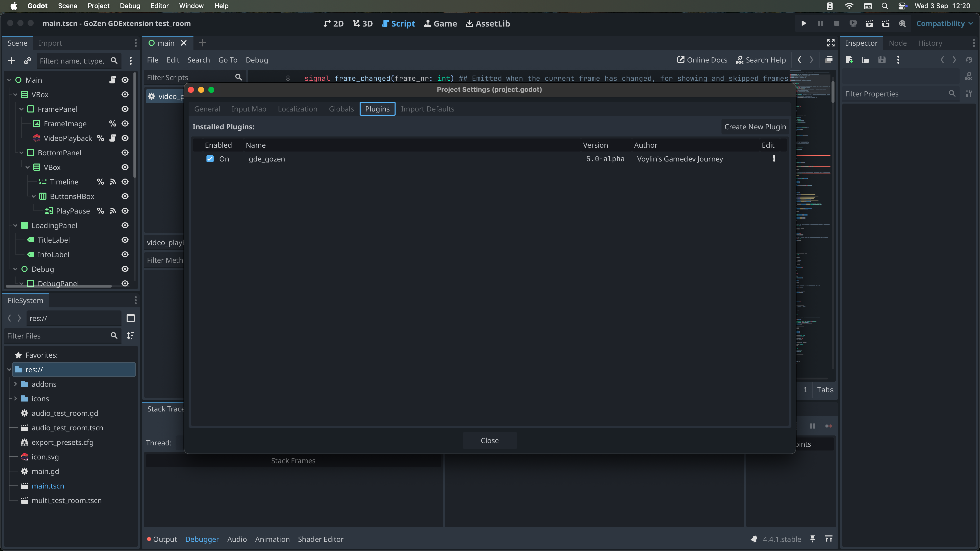Click the Movie Maker mode icon
Image resolution: width=980 pixels, height=551 pixels.
coord(902,23)
